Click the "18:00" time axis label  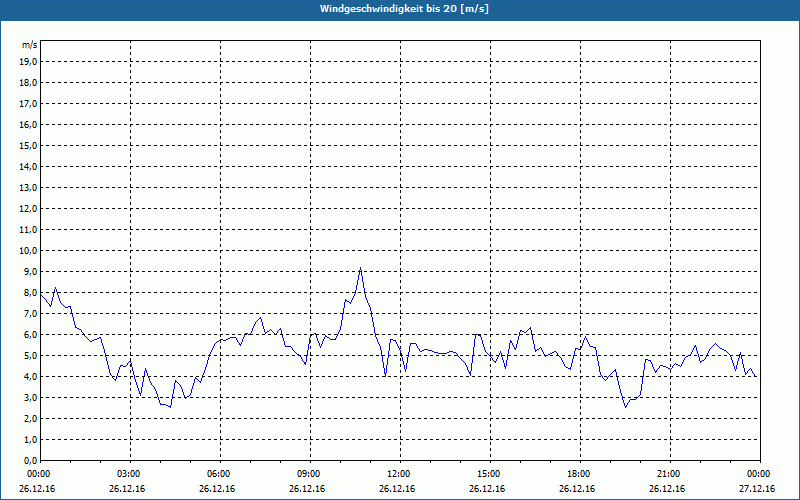tap(580, 474)
